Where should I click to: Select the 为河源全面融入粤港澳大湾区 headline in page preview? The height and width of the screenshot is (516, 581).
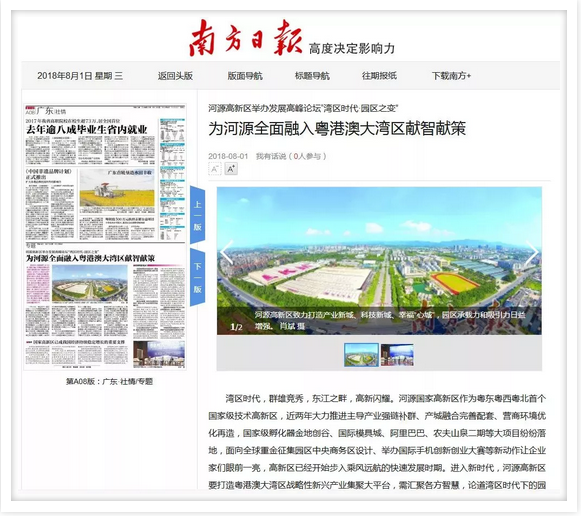click(90, 258)
